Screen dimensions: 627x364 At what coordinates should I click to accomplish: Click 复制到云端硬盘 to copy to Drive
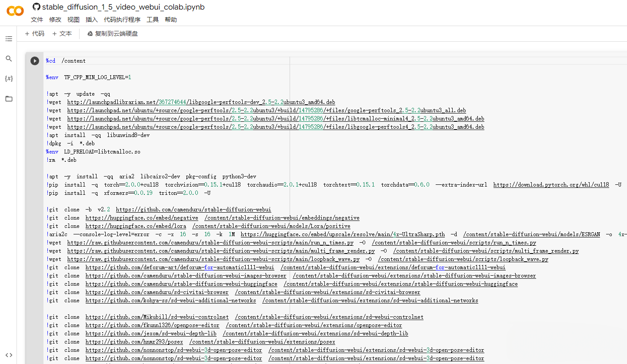pyautogui.click(x=113, y=33)
